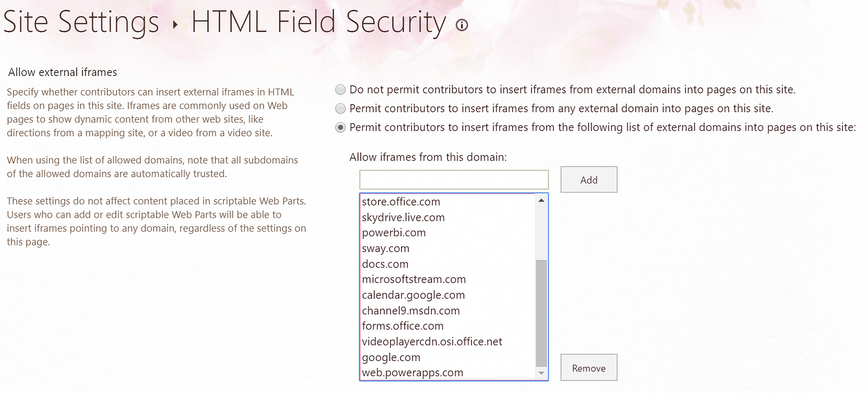Viewport: 868px width, 393px height.
Task: Pick sway.com in the domain list
Action: (x=386, y=249)
